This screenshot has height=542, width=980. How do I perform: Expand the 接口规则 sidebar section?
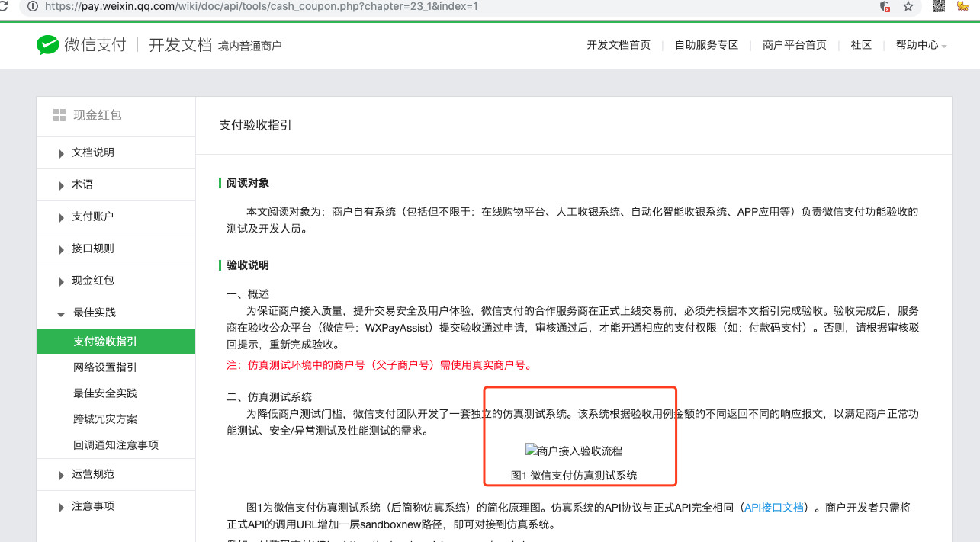[x=116, y=249]
